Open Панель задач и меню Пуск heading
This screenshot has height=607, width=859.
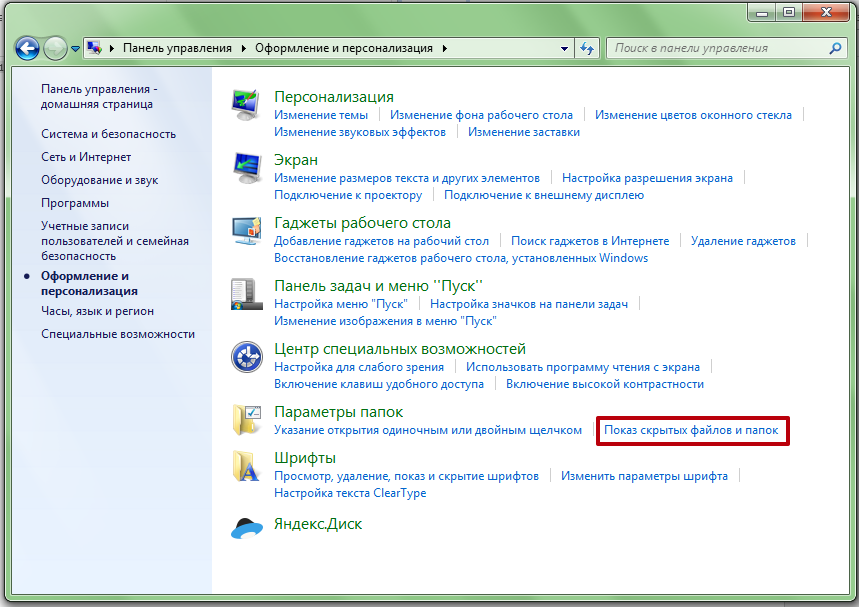pos(379,286)
